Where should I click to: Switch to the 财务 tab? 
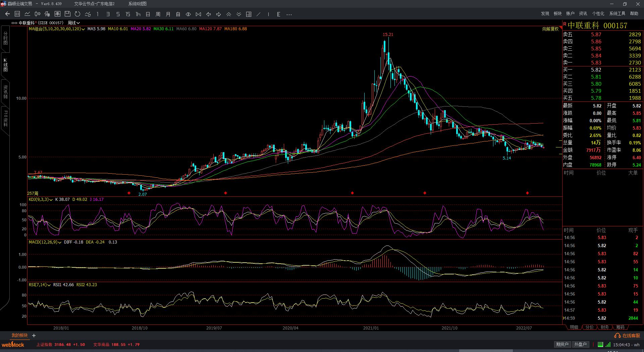tap(604, 327)
